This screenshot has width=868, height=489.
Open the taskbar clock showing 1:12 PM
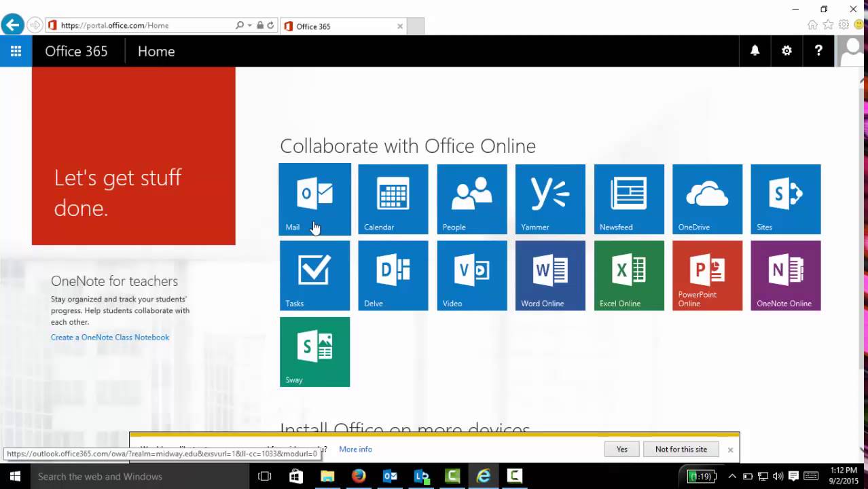(x=844, y=476)
